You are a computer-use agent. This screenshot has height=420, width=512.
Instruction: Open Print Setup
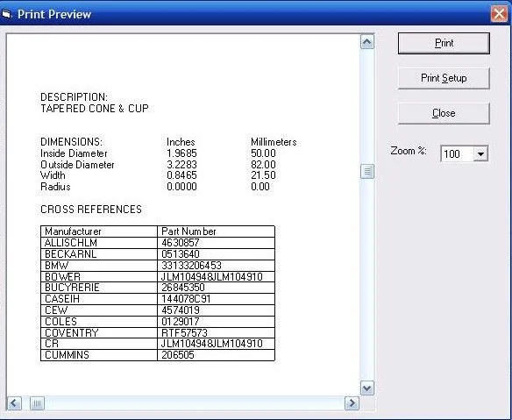tap(444, 78)
